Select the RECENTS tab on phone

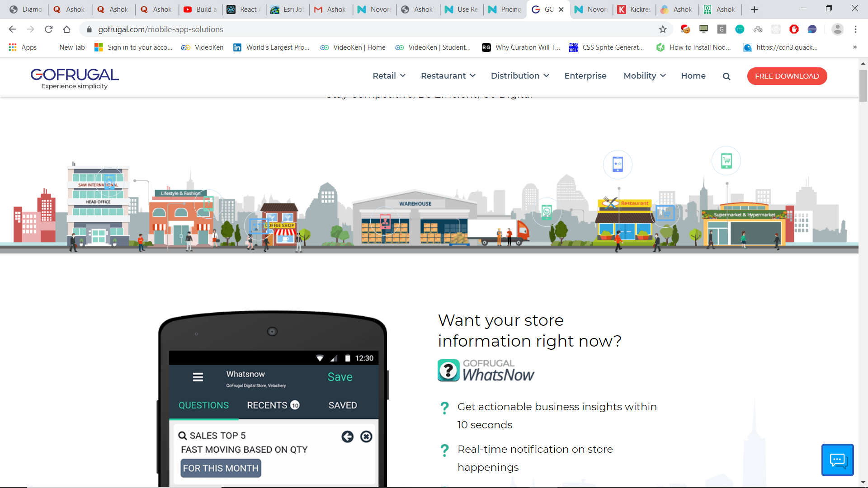[273, 405]
